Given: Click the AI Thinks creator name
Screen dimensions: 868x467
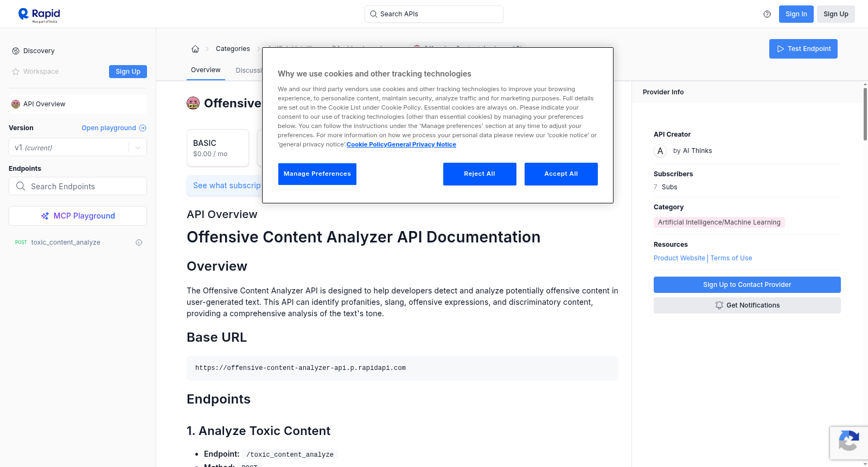Looking at the screenshot, I should point(697,151).
